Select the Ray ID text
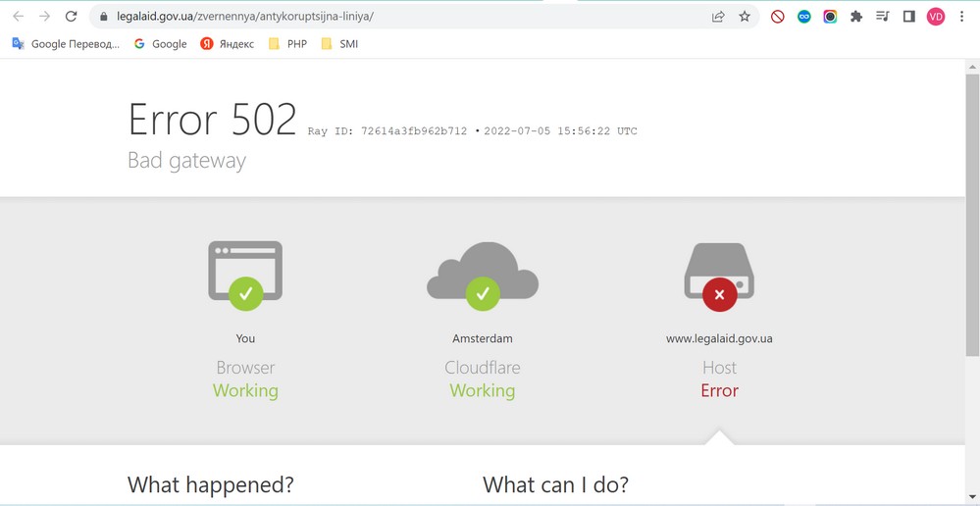Image resolution: width=980 pixels, height=506 pixels. [387, 131]
